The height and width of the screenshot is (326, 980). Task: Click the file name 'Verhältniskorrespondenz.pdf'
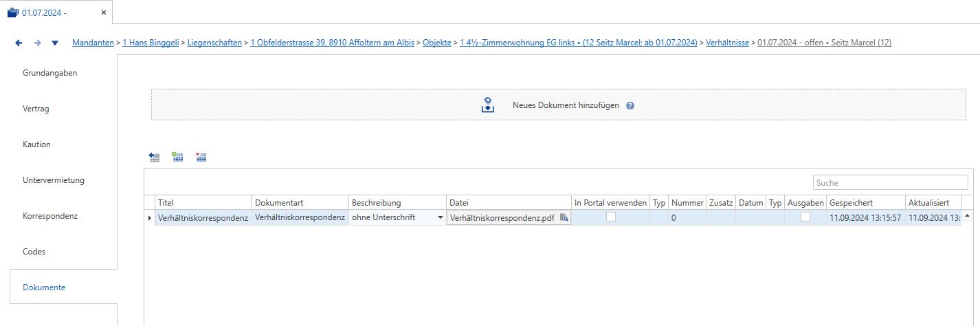pos(502,218)
